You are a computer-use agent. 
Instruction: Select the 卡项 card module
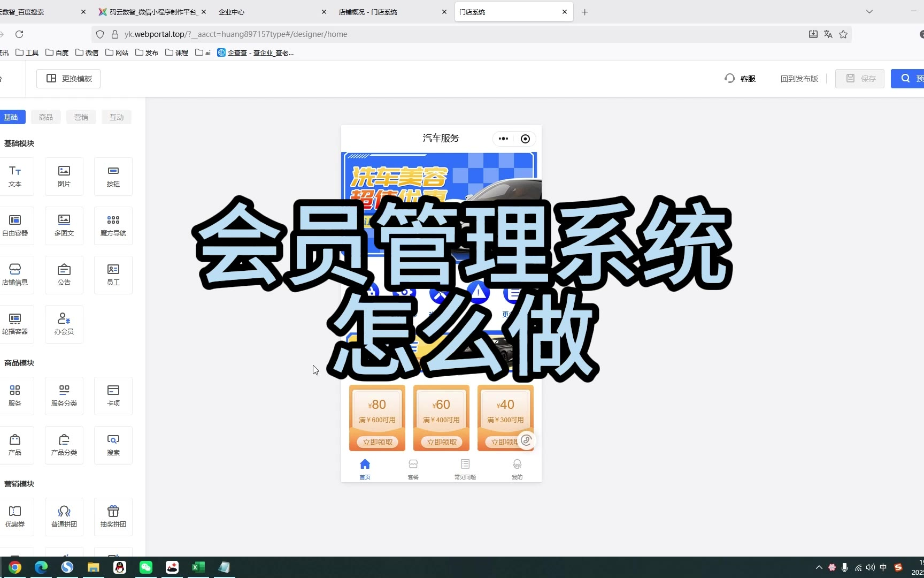113,396
